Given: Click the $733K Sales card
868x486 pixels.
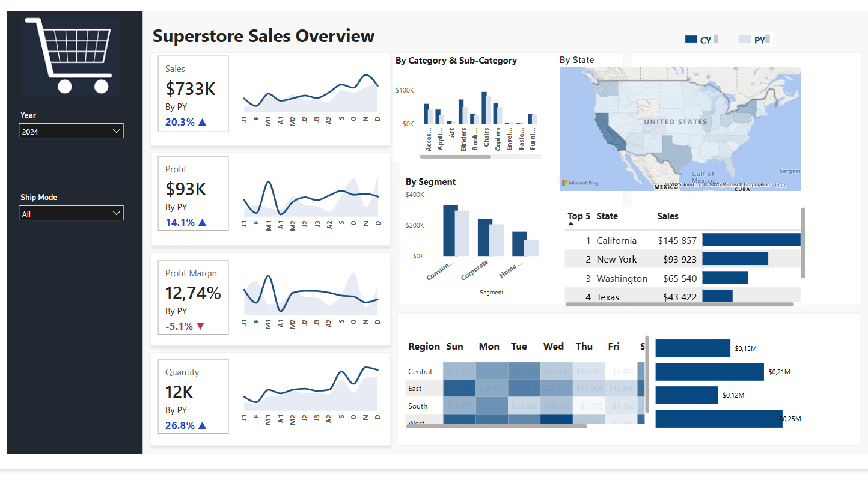Looking at the screenshot, I should (x=193, y=94).
